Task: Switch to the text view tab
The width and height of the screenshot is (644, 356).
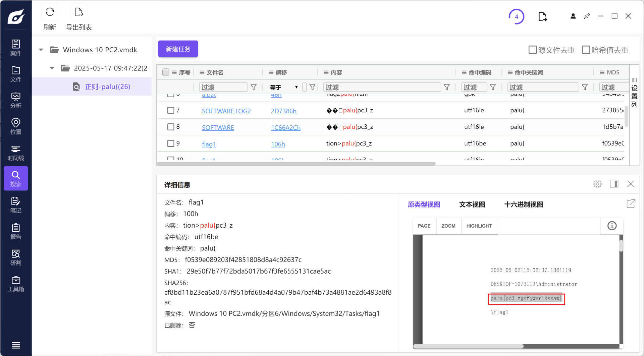Action: [x=472, y=204]
